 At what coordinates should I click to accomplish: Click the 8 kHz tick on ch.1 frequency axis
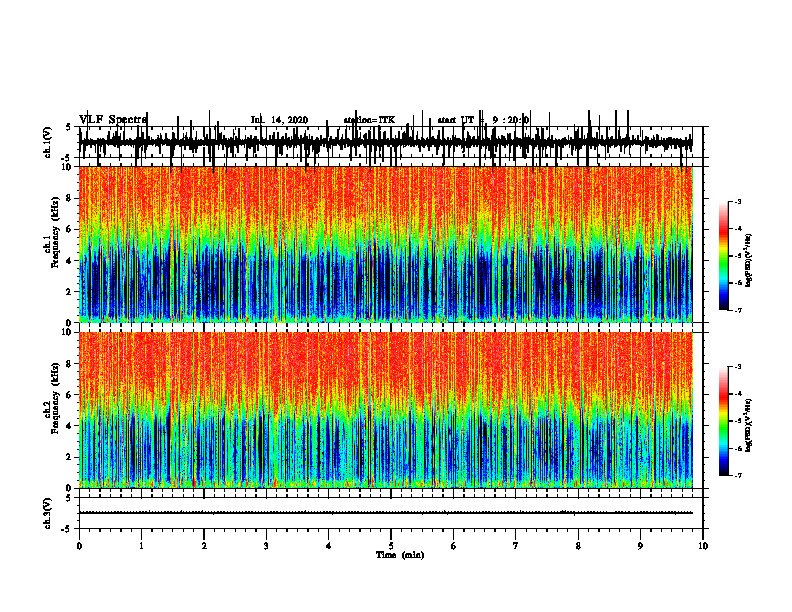70,198
